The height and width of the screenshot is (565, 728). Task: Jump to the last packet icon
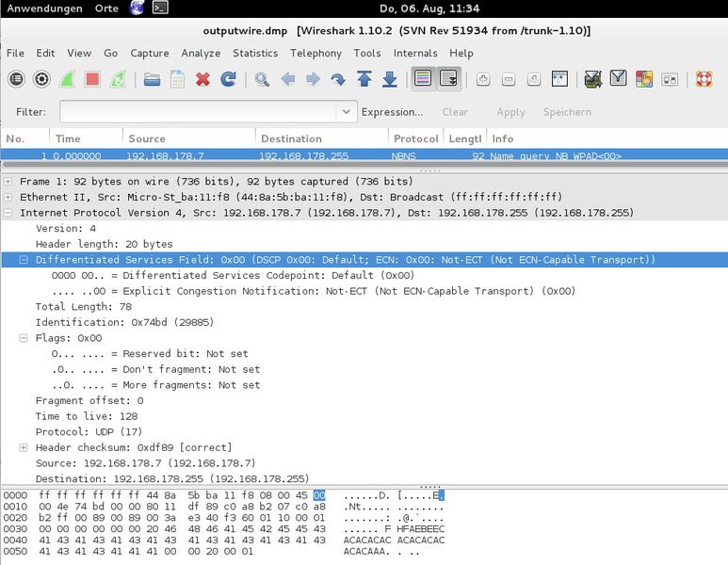(390, 79)
